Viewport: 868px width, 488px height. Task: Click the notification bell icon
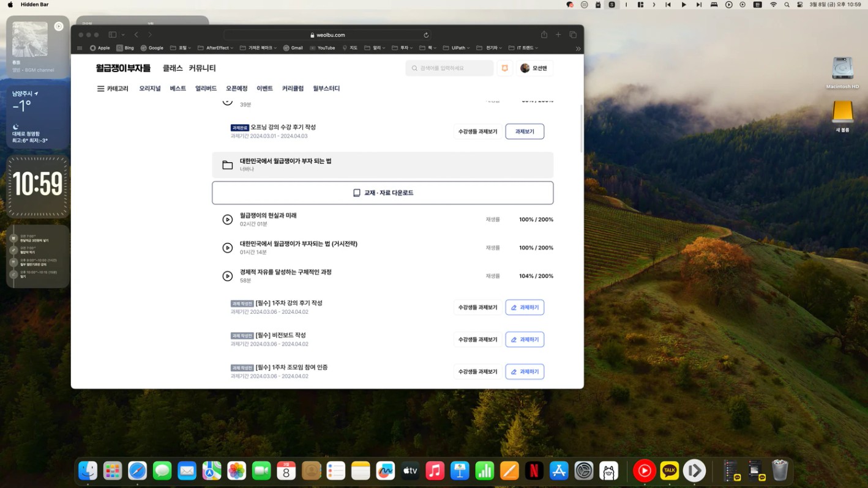pyautogui.click(x=505, y=68)
